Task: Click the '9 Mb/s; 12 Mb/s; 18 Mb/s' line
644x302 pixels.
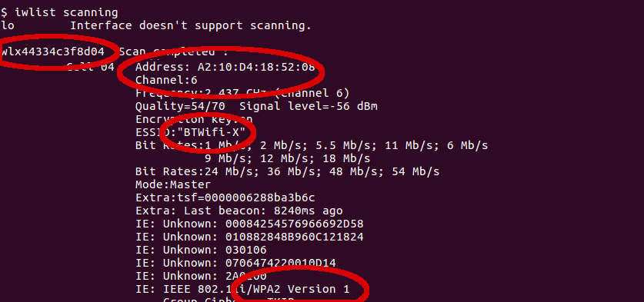Action: (287, 159)
